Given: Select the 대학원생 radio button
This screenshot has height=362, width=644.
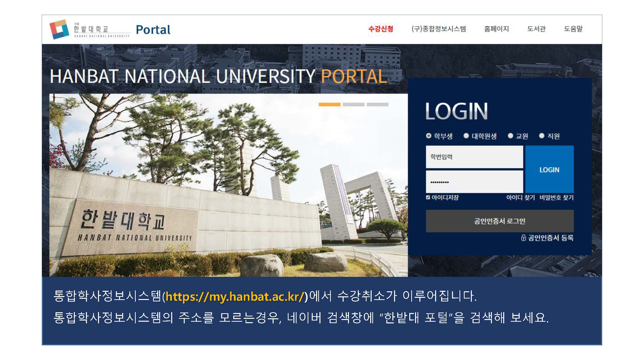Looking at the screenshot, I should coord(466,136).
